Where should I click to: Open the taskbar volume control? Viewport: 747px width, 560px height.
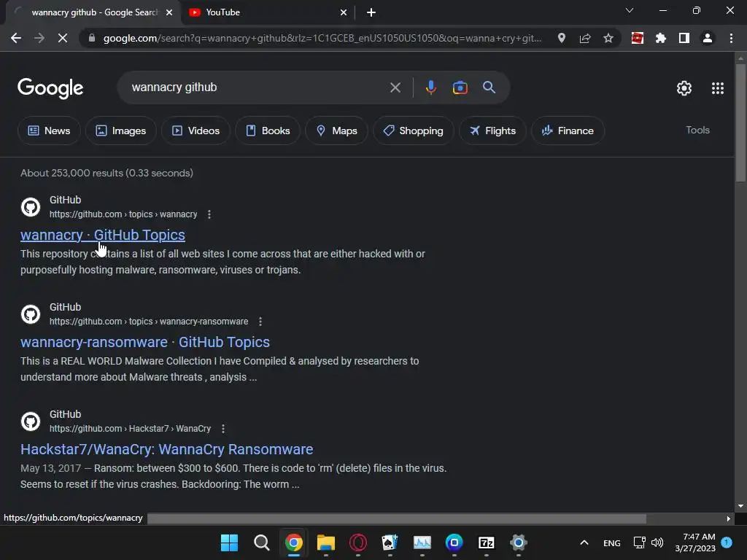pyautogui.click(x=657, y=542)
